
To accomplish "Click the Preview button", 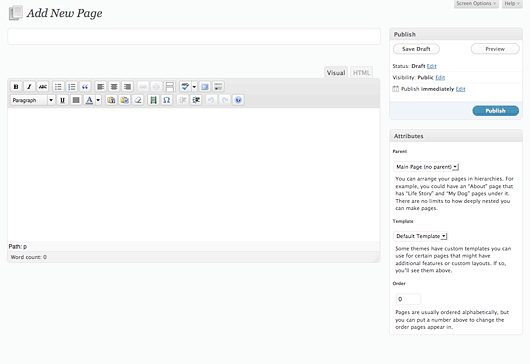I will click(495, 49).
